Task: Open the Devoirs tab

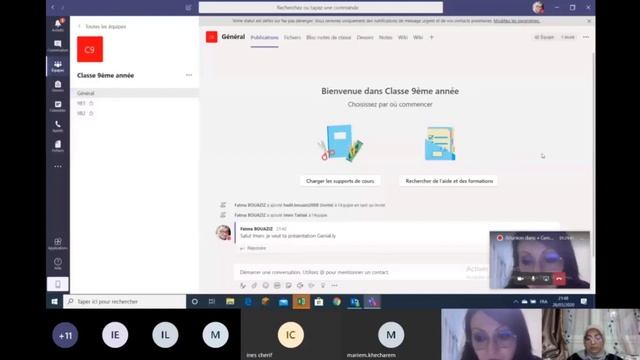Action: pyautogui.click(x=365, y=38)
